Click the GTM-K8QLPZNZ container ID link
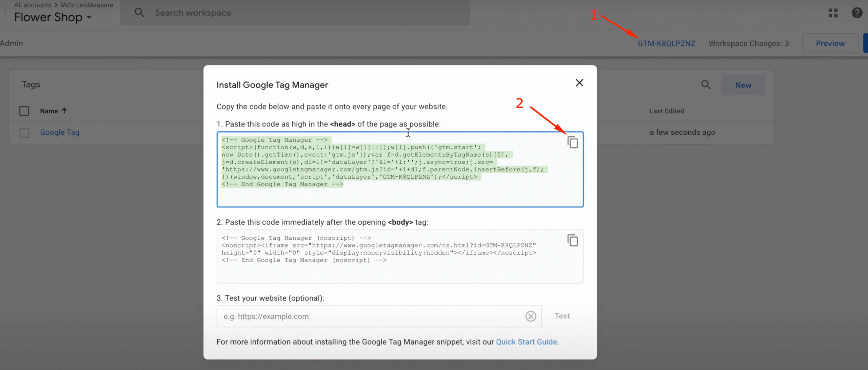Image resolution: width=868 pixels, height=370 pixels. [666, 43]
